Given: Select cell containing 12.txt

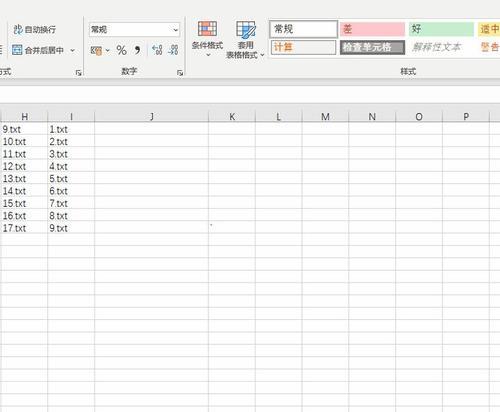Looking at the screenshot, I should pyautogui.click(x=24, y=166).
